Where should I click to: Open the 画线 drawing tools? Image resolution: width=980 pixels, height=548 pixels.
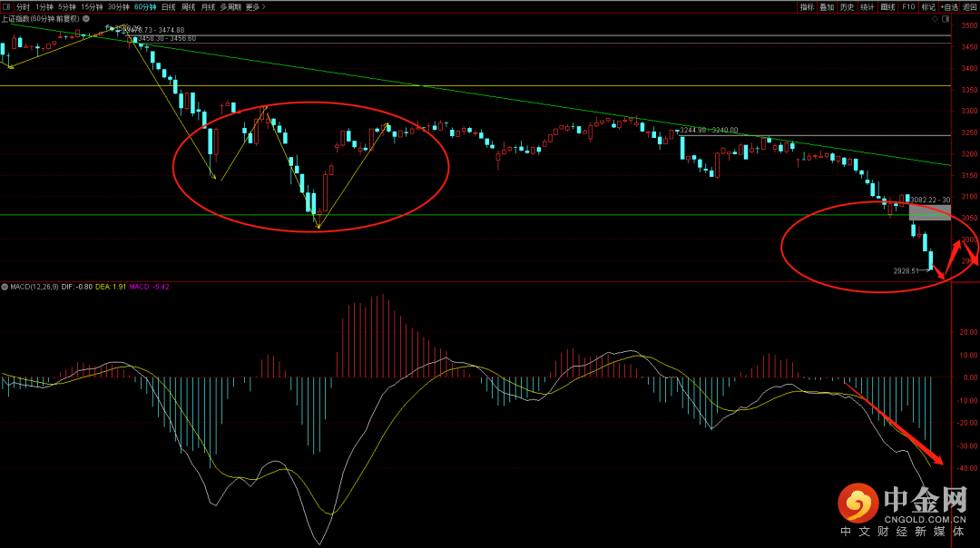click(887, 6)
